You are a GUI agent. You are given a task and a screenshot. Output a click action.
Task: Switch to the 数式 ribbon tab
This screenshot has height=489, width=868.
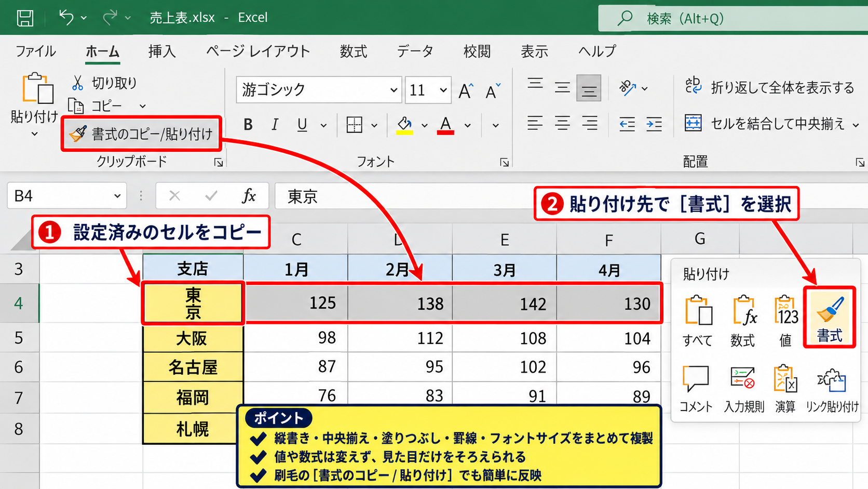pyautogui.click(x=354, y=51)
